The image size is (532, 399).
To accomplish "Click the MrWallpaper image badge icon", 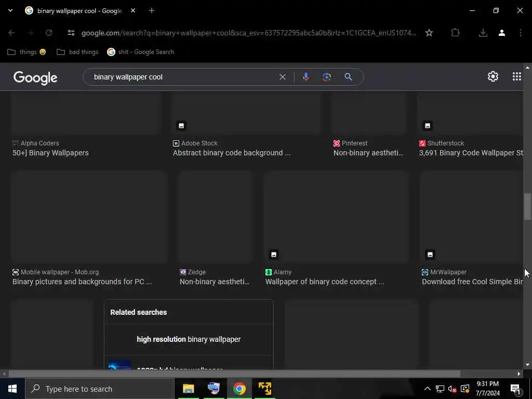I will tap(430, 255).
